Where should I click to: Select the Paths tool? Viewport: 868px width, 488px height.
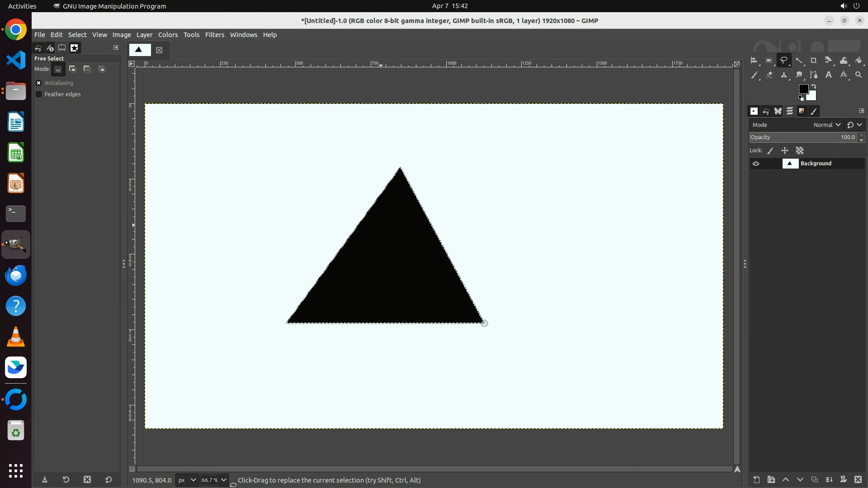(x=814, y=75)
